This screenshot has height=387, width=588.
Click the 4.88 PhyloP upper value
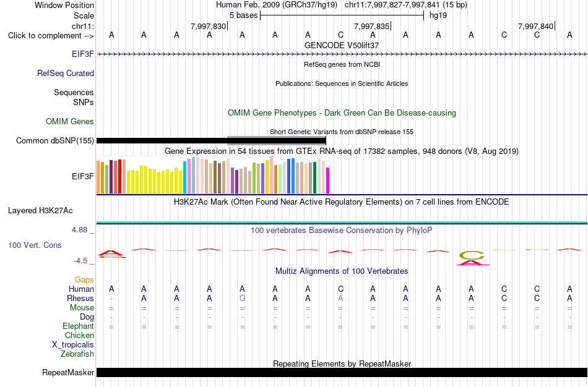coord(79,229)
